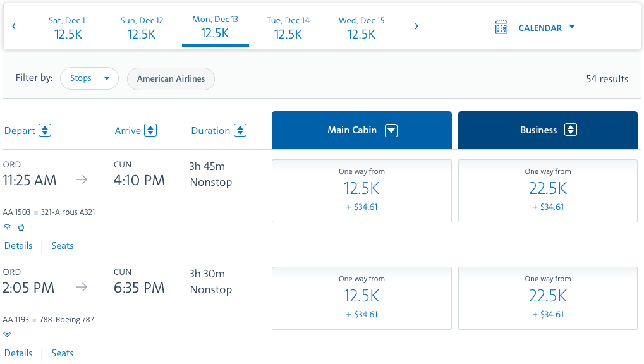Image resolution: width=644 pixels, height=364 pixels.
Task: Click the Main Cabin sort arrow icon
Action: (391, 130)
